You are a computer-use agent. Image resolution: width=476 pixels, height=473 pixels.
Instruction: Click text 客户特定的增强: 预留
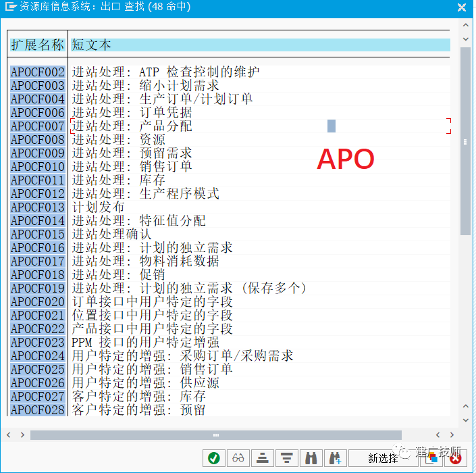(138, 410)
